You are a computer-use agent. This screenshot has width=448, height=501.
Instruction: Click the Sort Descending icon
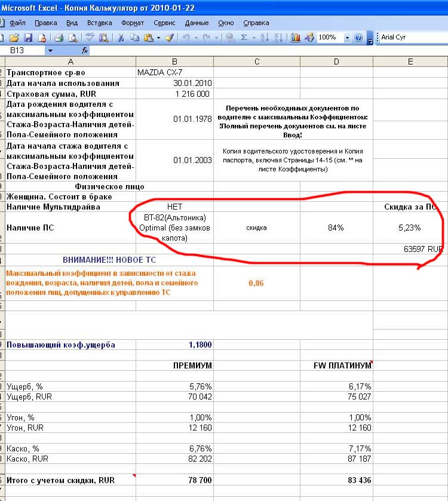click(x=278, y=38)
